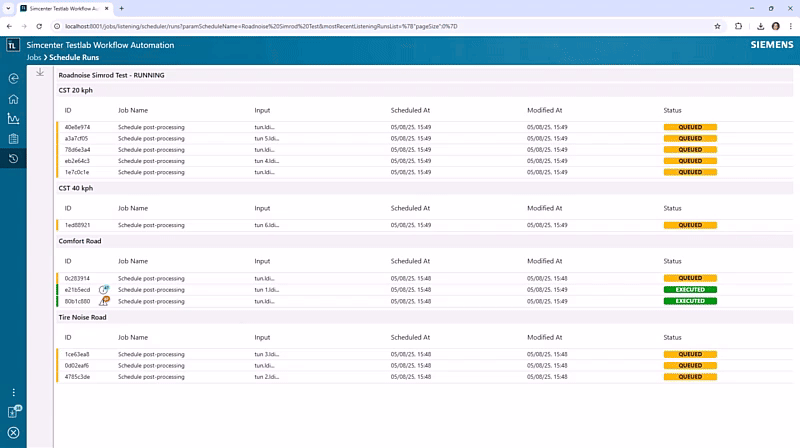Screen dimensions: 800x448
Task: Click Job Name header in Tire Noise Road table
Action: point(133,337)
